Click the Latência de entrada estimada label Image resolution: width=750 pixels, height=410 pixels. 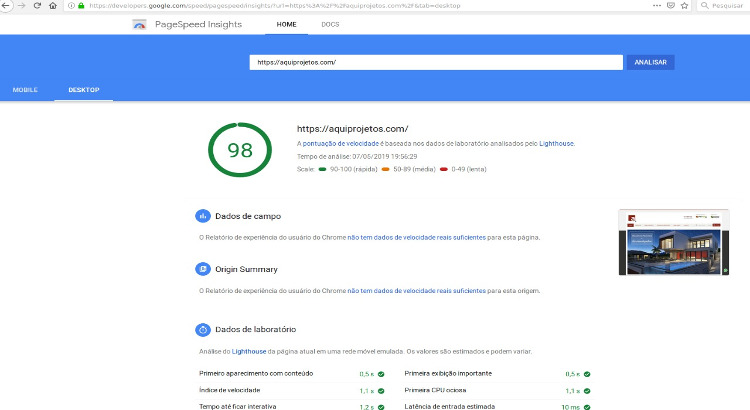450,407
